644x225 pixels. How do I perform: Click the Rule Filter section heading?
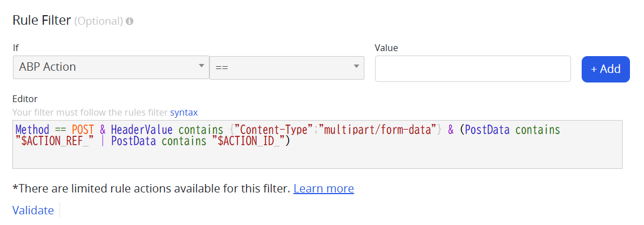42,21
